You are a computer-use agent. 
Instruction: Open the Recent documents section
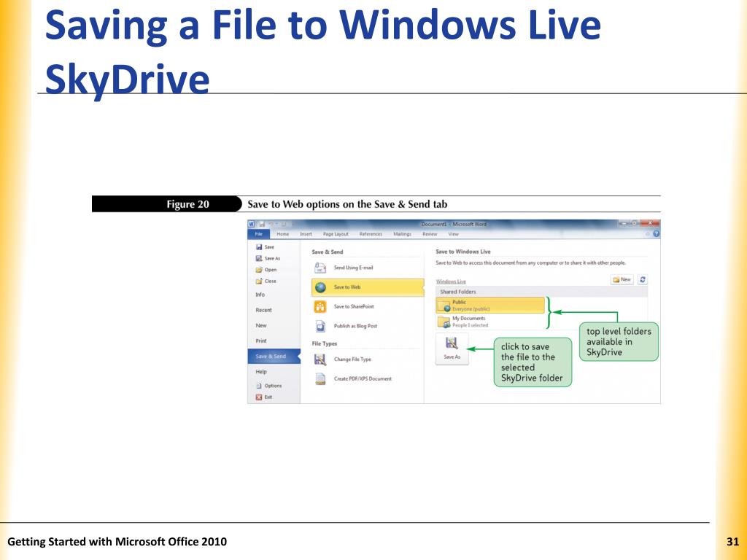coord(263,310)
